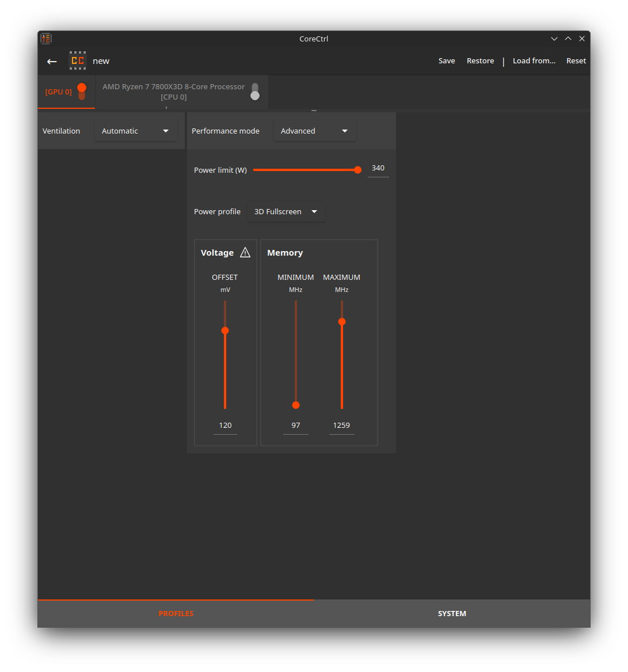The width and height of the screenshot is (628, 672).
Task: Reset the profile settings
Action: coord(576,61)
